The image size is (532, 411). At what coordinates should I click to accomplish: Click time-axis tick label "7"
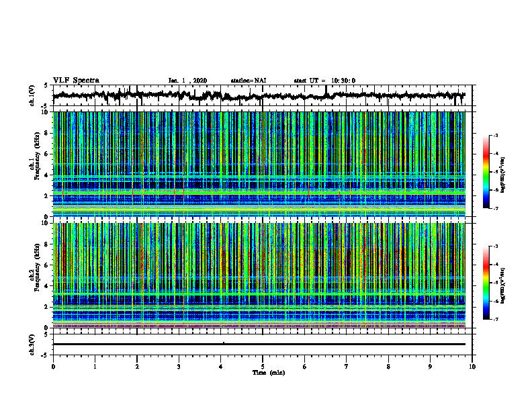coord(347,367)
